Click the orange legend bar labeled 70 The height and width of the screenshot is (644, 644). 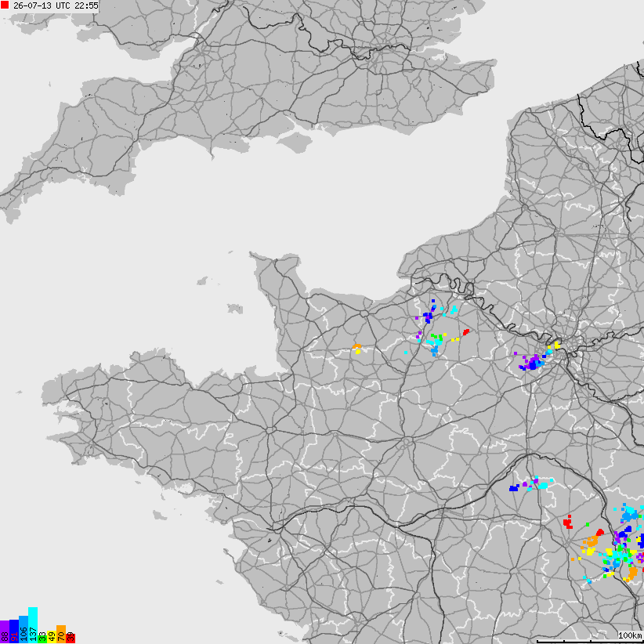click(61, 634)
